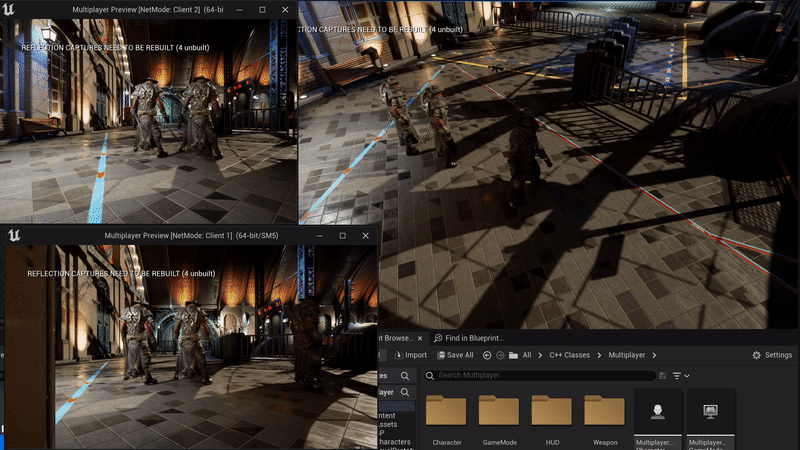Maximize the Client 1 preview window

pyautogui.click(x=342, y=236)
